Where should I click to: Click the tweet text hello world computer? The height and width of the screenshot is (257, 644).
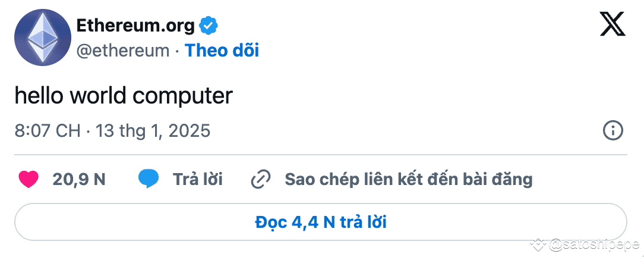click(x=124, y=96)
